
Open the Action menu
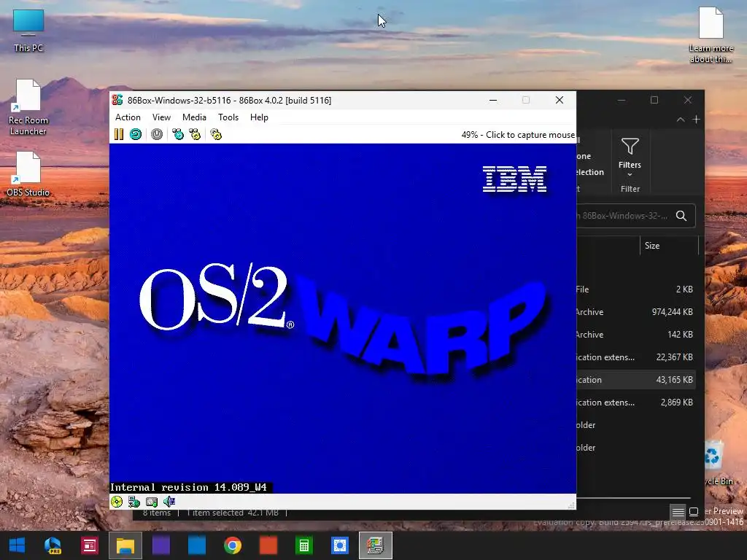tap(128, 117)
